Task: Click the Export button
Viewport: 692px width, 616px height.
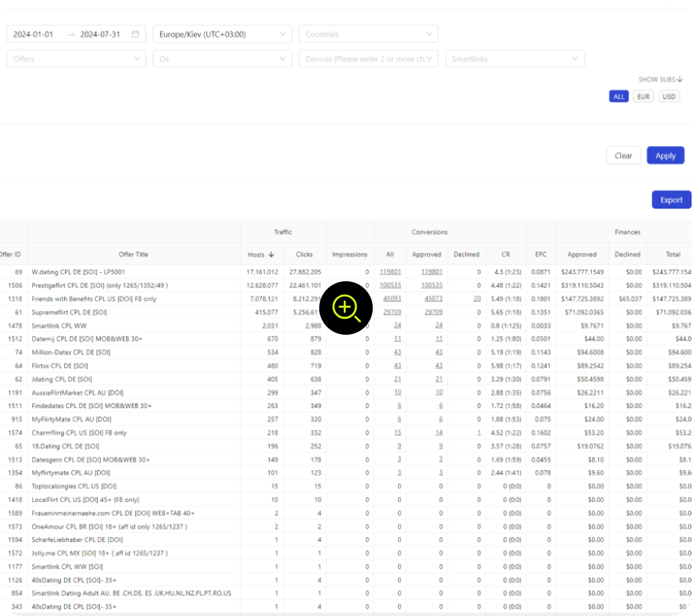Action: coord(671,199)
